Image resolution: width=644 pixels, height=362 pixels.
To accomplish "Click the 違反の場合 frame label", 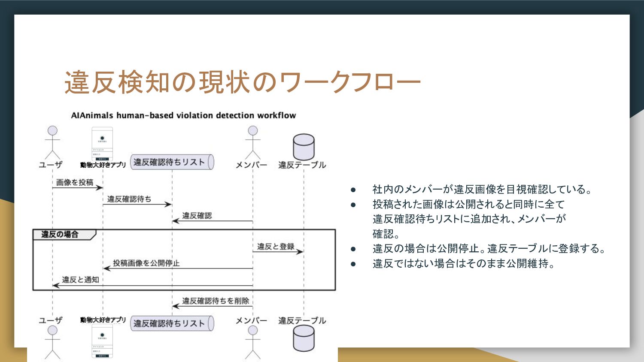I will [x=60, y=235].
